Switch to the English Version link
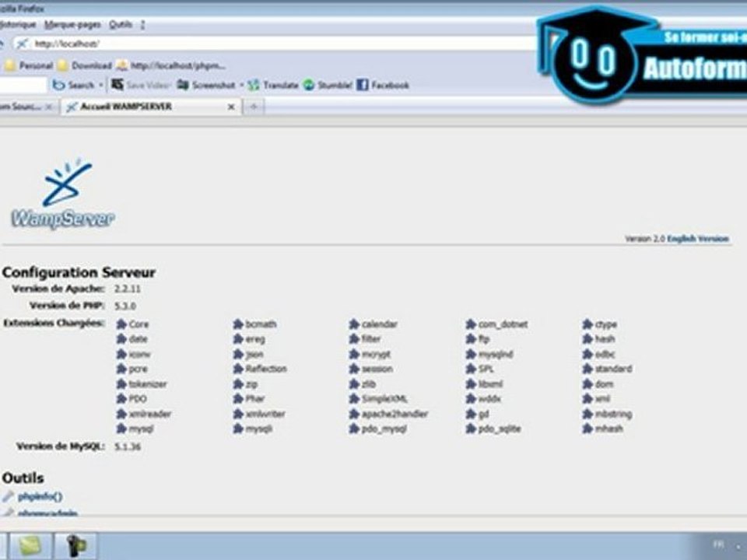 coord(698,239)
